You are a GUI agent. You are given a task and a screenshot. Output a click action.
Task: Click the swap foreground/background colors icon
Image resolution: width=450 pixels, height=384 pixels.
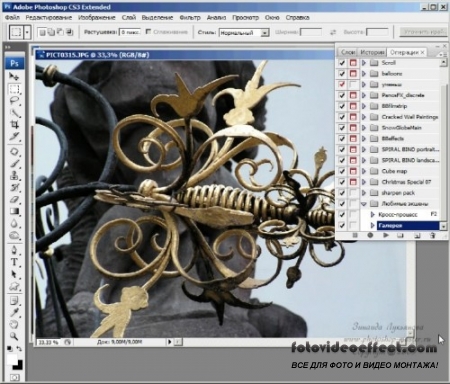coord(19,349)
